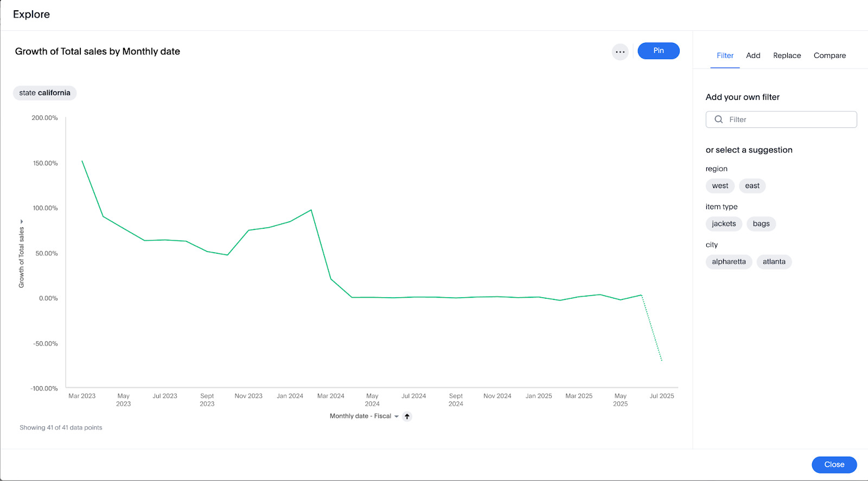Image resolution: width=868 pixels, height=481 pixels.
Task: Choose the bags item type chip
Action: pos(761,224)
